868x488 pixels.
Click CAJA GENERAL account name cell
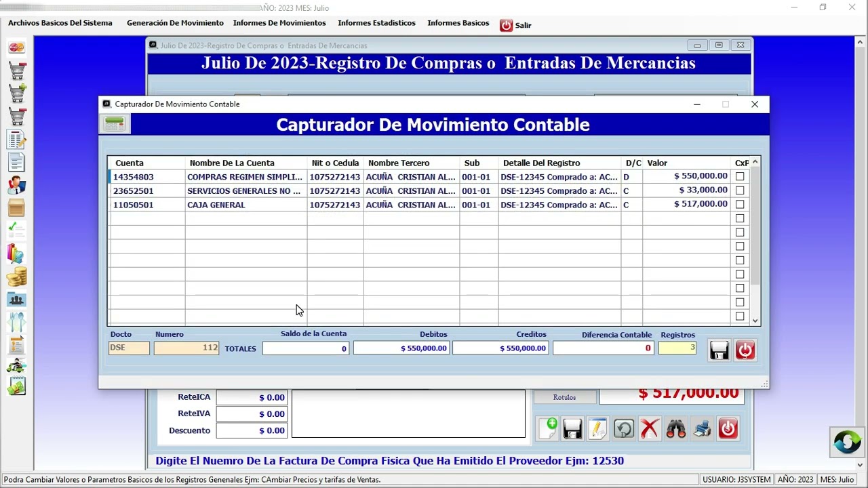coord(246,205)
